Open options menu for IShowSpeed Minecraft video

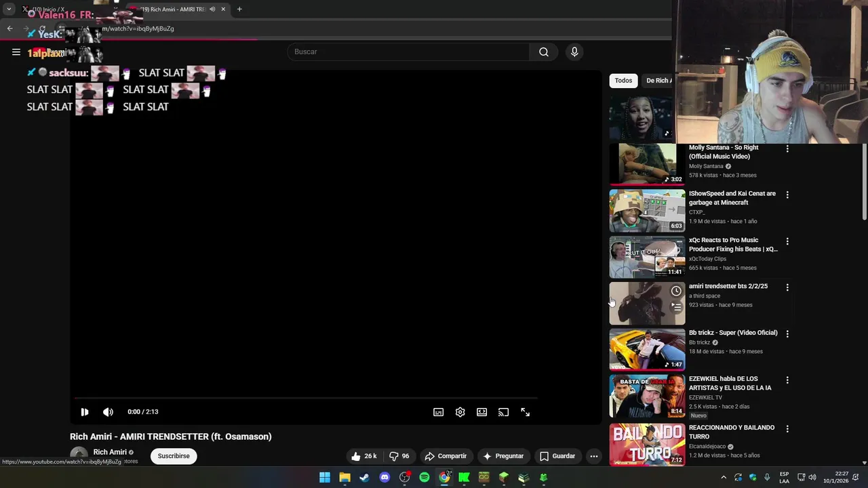pyautogui.click(x=787, y=195)
